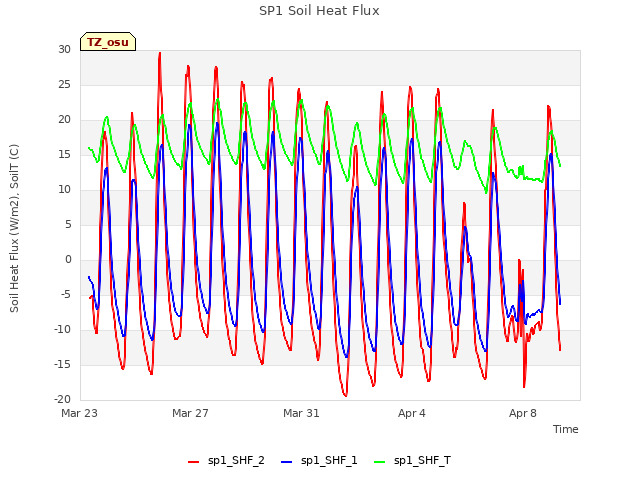Click the chart title SP1 Soil Heat Flux

point(319,11)
